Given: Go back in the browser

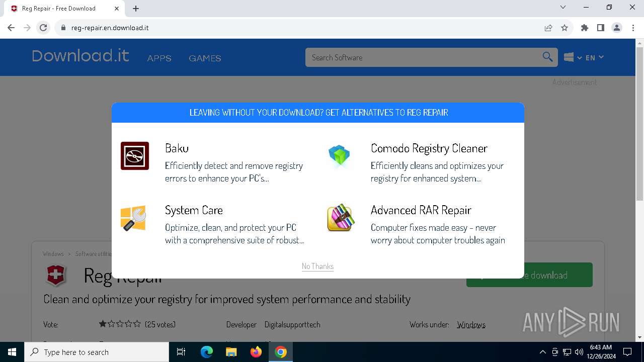Looking at the screenshot, I should (x=11, y=28).
